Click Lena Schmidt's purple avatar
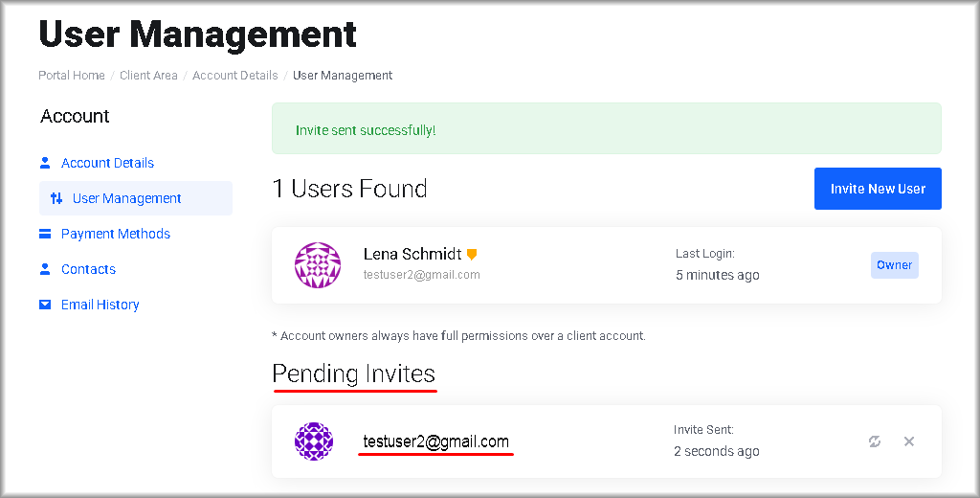 [x=318, y=265]
